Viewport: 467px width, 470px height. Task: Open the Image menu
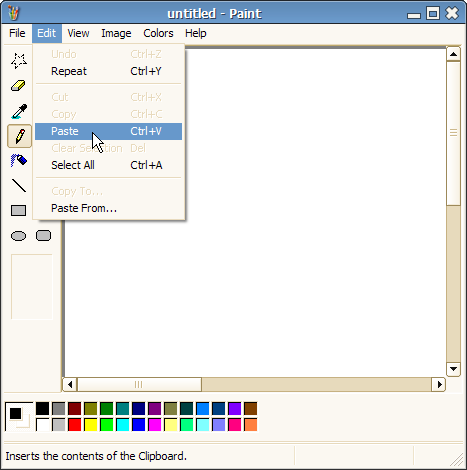point(116,33)
